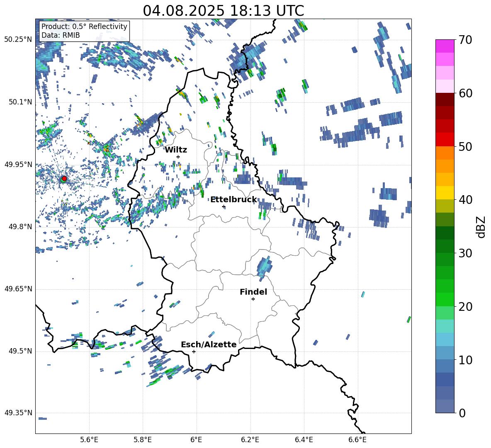Click the colorbar tick label '50'
The image size is (491, 448).
pyautogui.click(x=465, y=146)
